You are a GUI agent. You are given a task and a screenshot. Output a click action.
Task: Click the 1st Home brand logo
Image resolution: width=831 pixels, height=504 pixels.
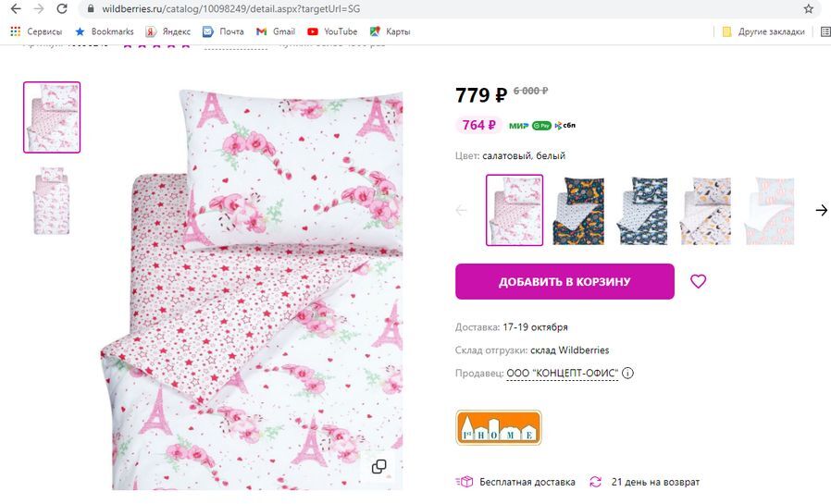tap(498, 427)
